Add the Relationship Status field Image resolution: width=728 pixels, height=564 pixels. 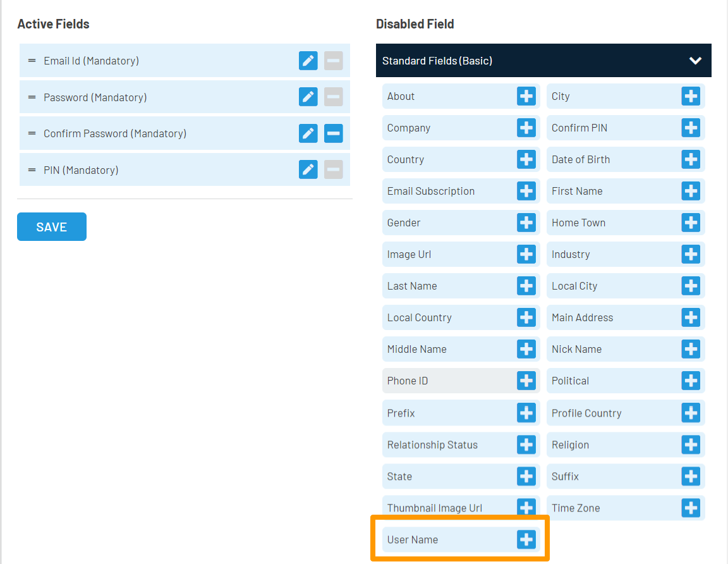526,444
